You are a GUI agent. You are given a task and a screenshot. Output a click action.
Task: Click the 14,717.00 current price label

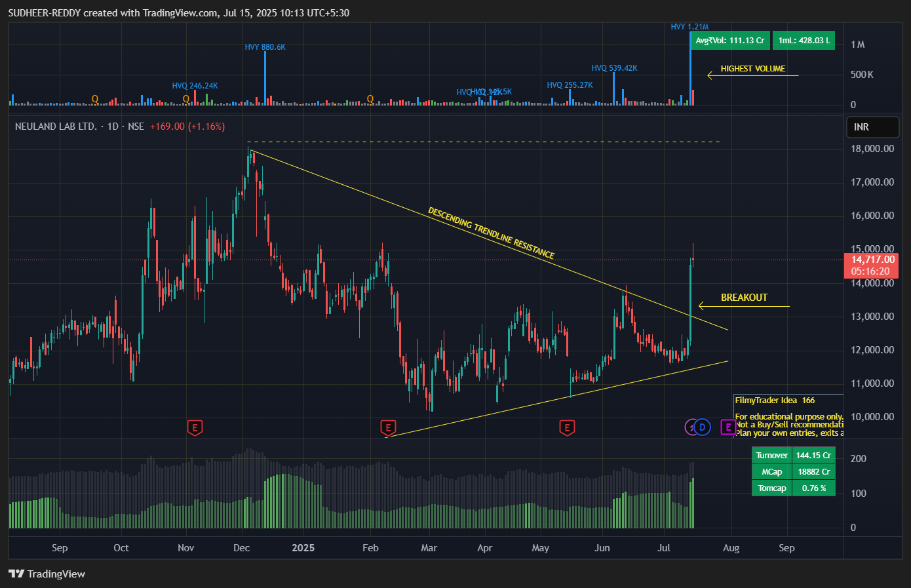click(x=872, y=260)
